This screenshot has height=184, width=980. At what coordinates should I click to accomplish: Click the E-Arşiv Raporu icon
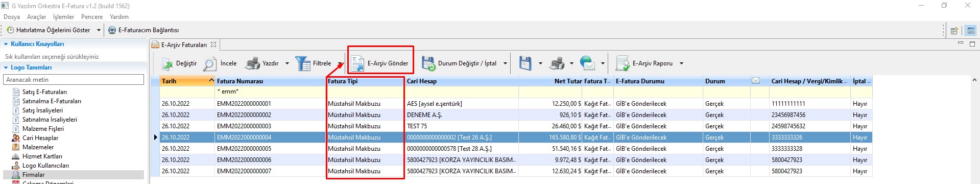click(623, 63)
